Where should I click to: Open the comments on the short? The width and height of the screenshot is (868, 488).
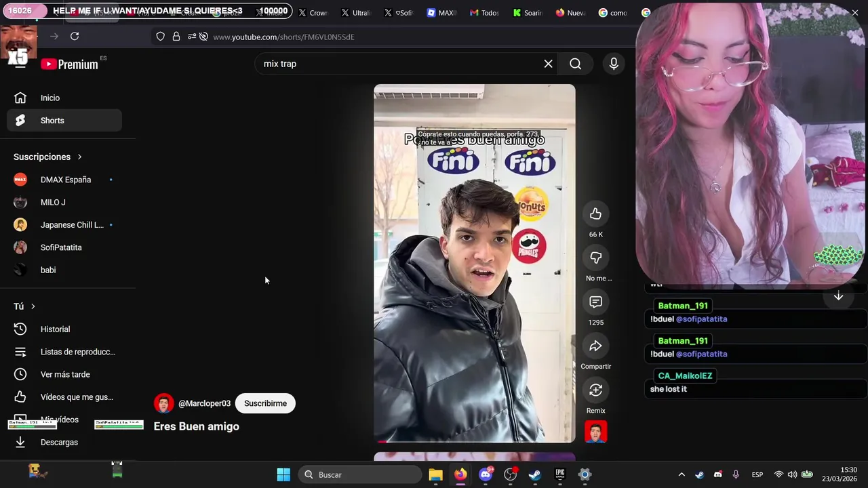pos(595,302)
